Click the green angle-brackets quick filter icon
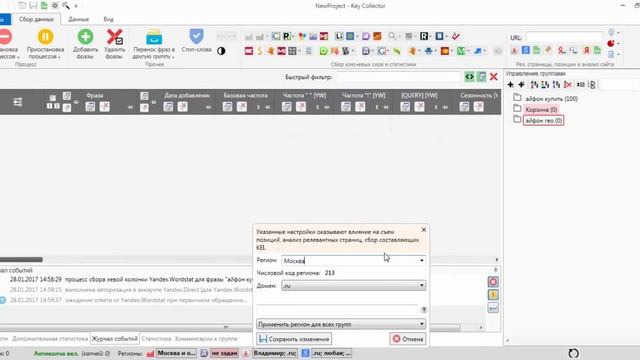Viewport: 640px width, 360px height. tap(469, 77)
